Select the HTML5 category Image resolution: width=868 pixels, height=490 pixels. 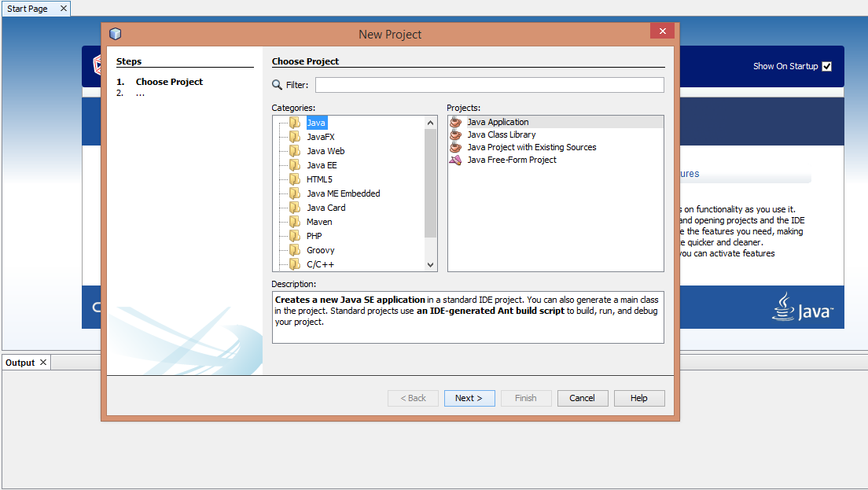(319, 179)
